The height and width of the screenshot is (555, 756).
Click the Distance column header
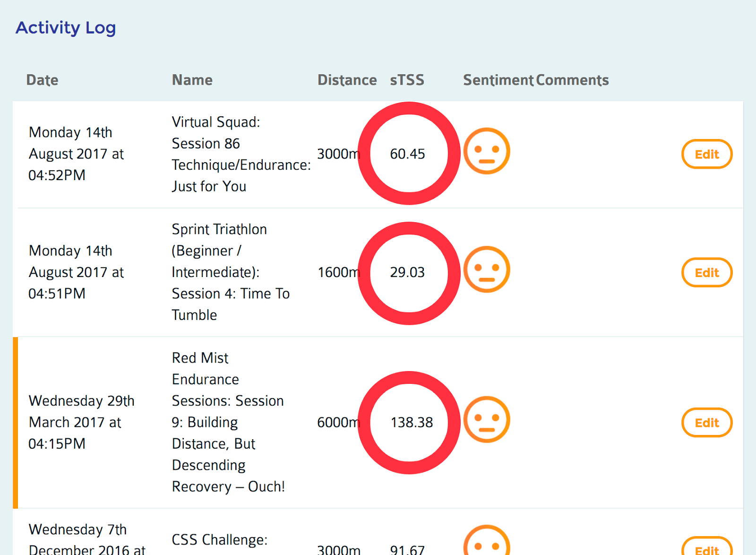tap(347, 80)
